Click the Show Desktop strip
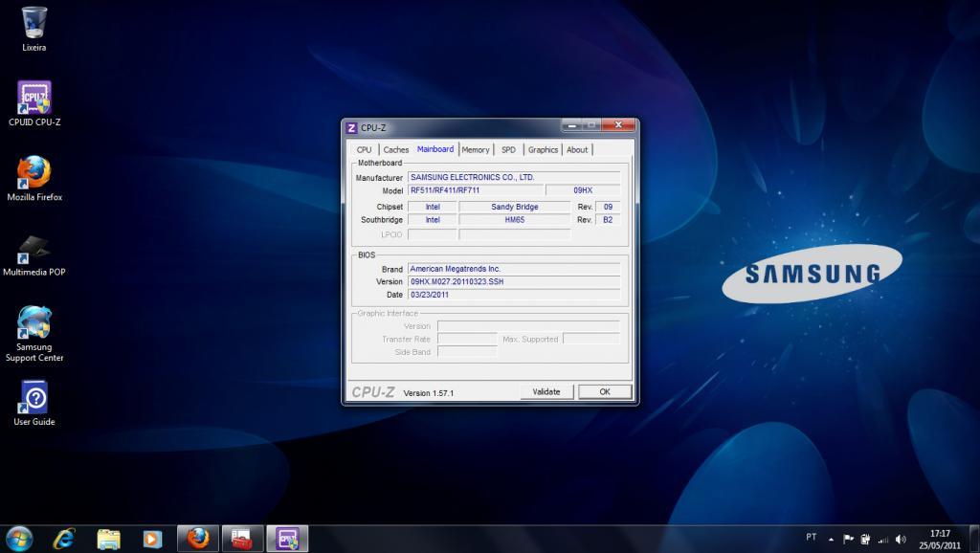 coord(973,539)
